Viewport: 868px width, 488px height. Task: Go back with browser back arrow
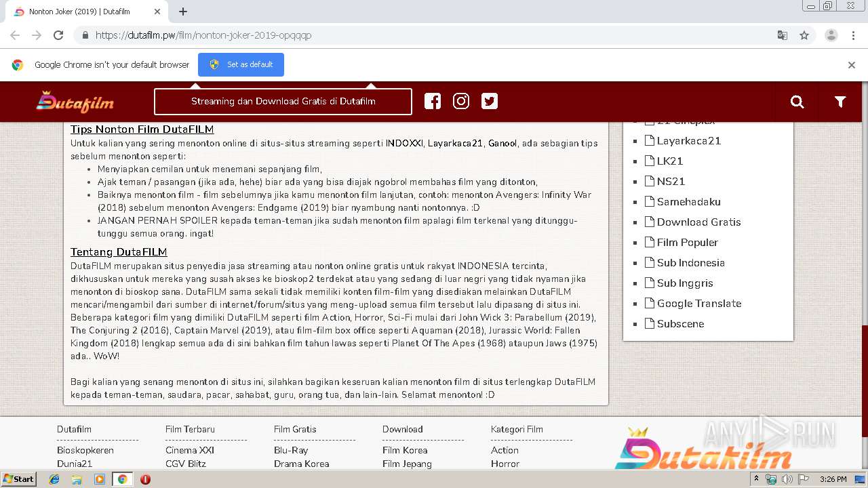click(x=15, y=35)
